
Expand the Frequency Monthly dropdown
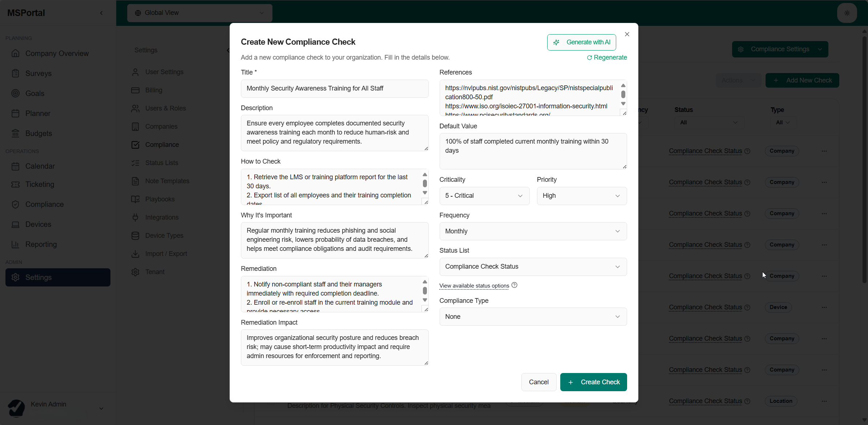[533, 231]
